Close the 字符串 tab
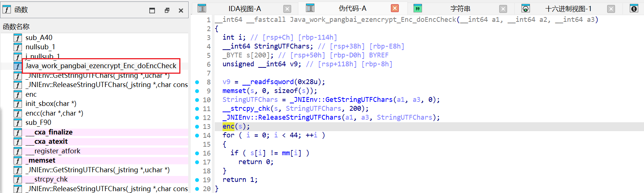The width and height of the screenshot is (644, 193). 503,9
